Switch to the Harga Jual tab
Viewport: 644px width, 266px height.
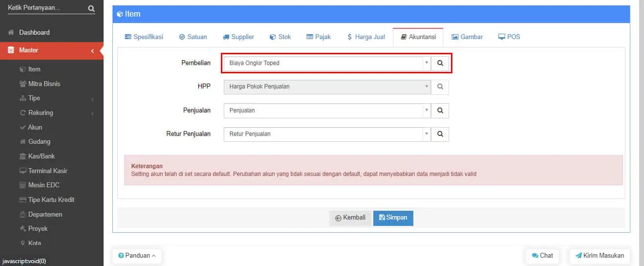point(366,37)
